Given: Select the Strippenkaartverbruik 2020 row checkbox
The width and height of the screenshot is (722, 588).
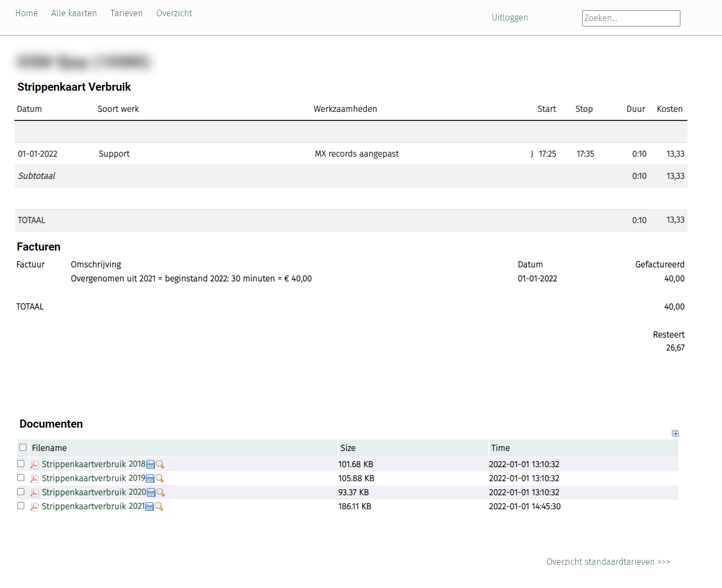Looking at the screenshot, I should pos(21,492).
